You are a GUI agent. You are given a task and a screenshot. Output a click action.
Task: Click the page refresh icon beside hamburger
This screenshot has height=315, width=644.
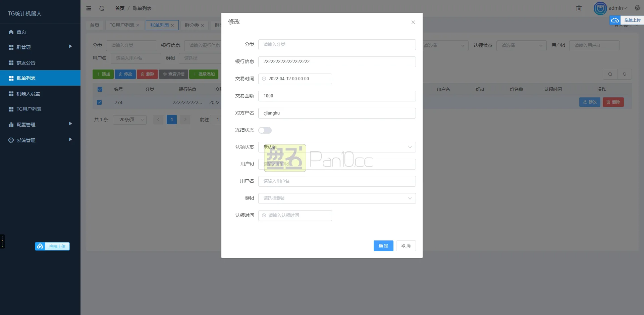[102, 8]
